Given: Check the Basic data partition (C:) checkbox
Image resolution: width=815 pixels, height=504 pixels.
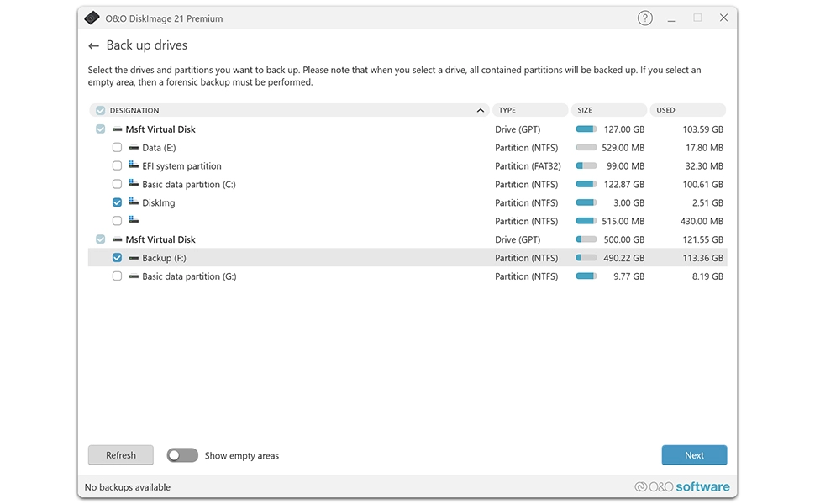Looking at the screenshot, I should (117, 184).
